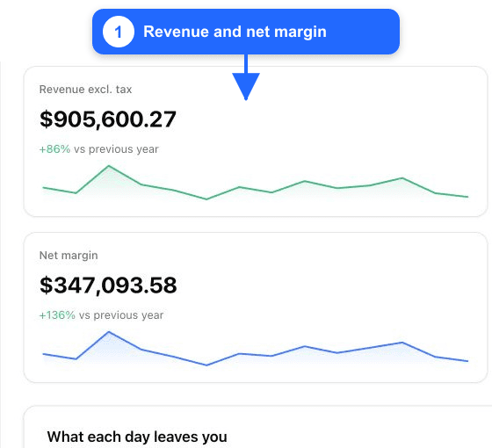The image size is (492, 448).
Task: Click the +136% net margin change figure
Action: (57, 315)
